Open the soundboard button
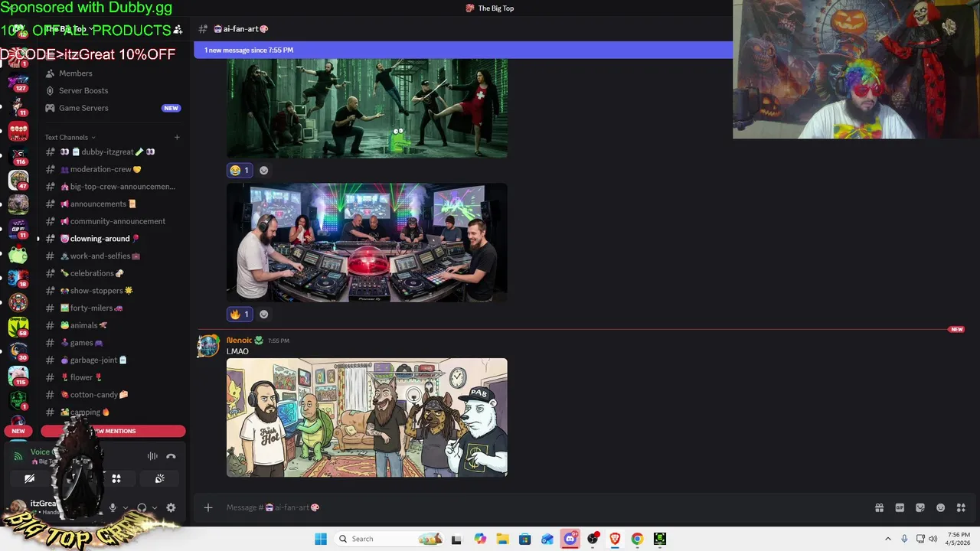 click(x=159, y=478)
